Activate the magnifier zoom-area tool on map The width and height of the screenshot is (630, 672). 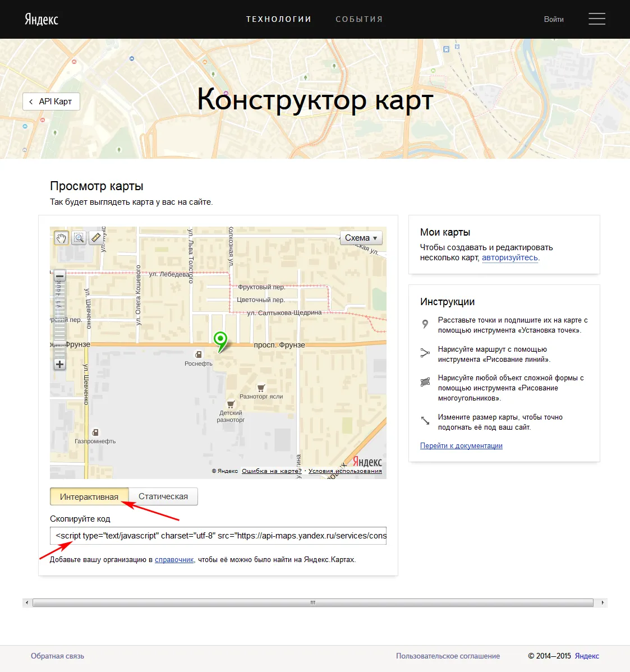[79, 238]
